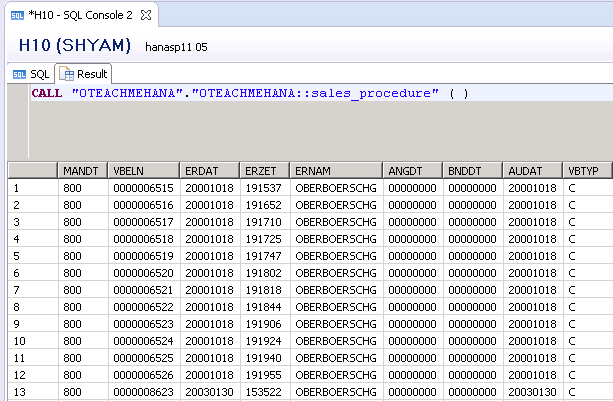
Task: Select cell with VBELN 0000006522
Action: [143, 307]
